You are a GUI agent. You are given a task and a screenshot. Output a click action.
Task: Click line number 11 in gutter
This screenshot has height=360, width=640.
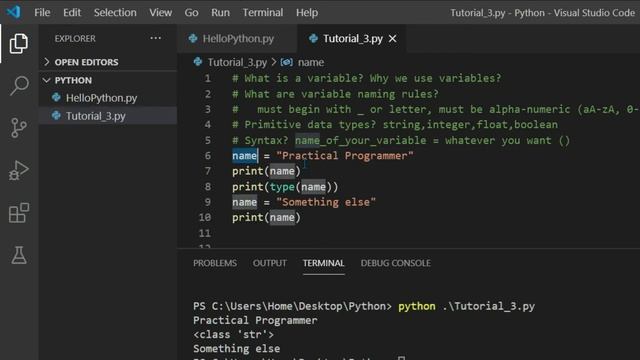point(204,233)
